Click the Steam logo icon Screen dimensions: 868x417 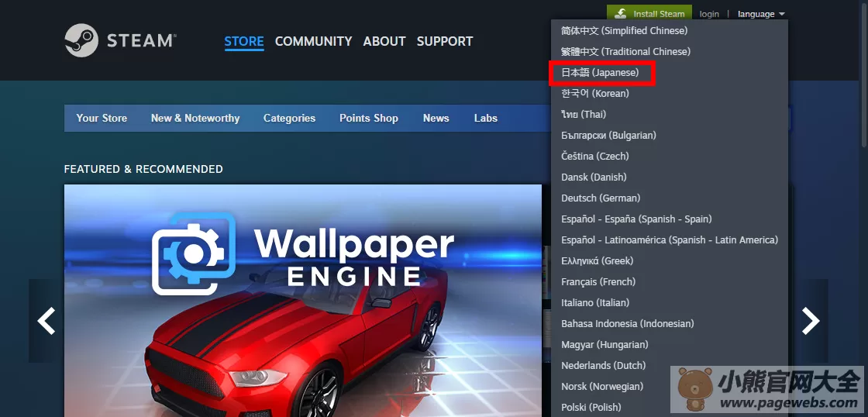point(81,40)
